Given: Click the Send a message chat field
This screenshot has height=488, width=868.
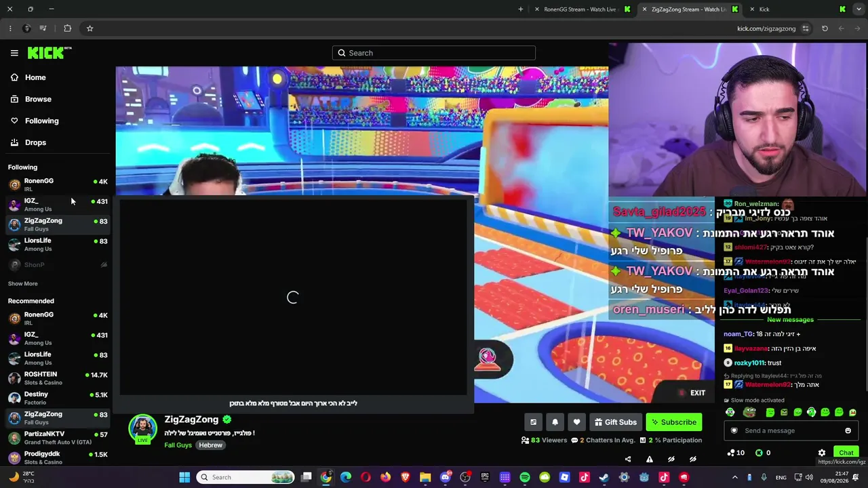Looking at the screenshot, I should [791, 430].
